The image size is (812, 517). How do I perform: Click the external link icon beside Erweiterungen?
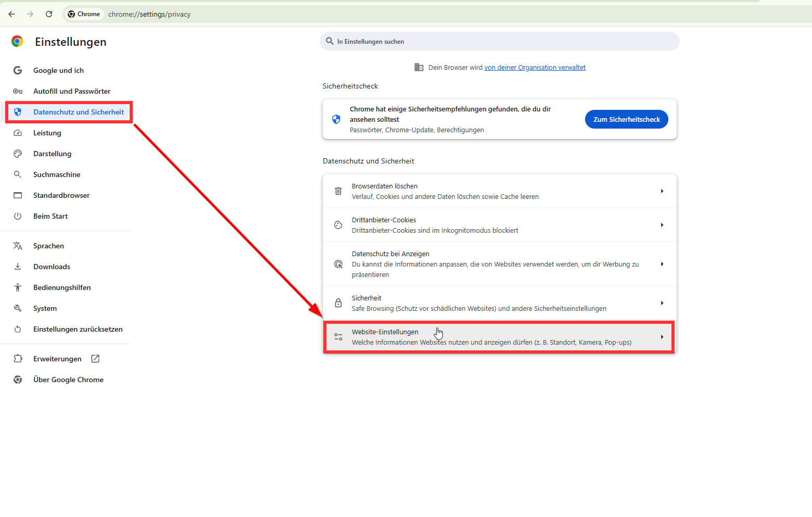click(95, 359)
